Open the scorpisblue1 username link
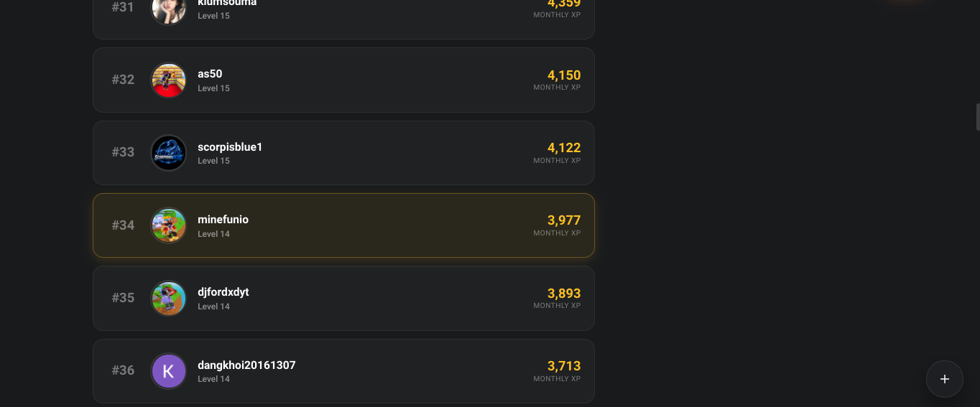The image size is (980, 407). pos(230,147)
